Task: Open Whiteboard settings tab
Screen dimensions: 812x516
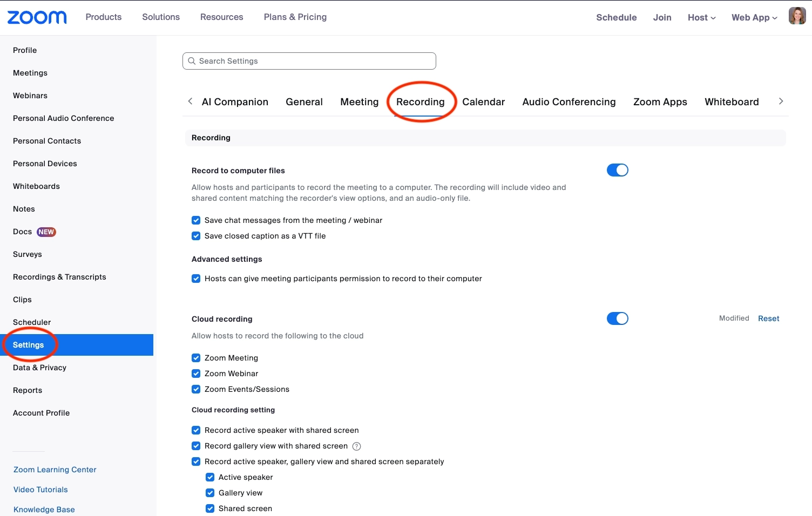Action: (x=732, y=102)
